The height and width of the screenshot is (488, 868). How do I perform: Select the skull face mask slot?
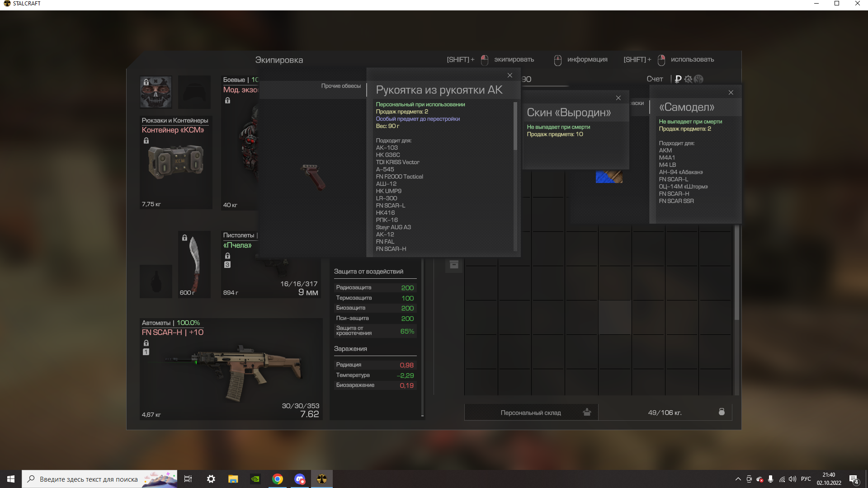(x=156, y=92)
